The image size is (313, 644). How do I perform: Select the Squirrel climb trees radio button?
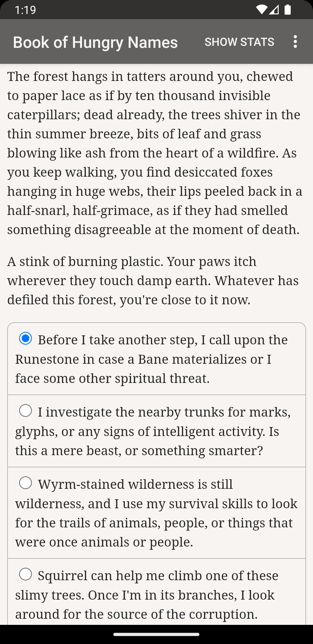(x=26, y=574)
